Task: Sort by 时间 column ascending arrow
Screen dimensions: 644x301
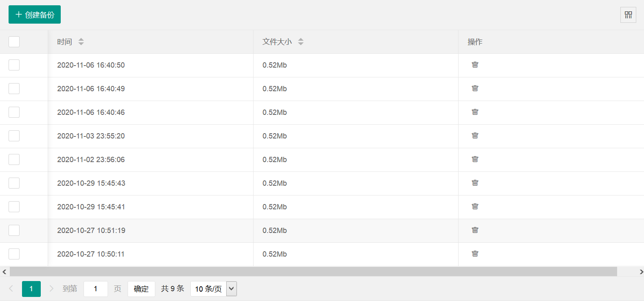Action: click(81, 40)
